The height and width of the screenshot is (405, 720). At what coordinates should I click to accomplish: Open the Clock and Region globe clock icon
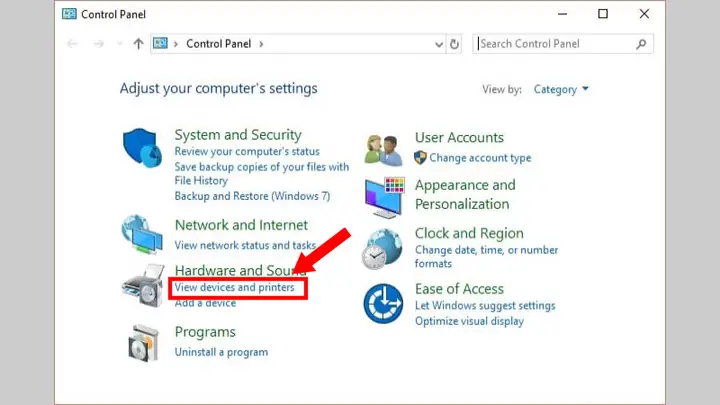coord(382,249)
